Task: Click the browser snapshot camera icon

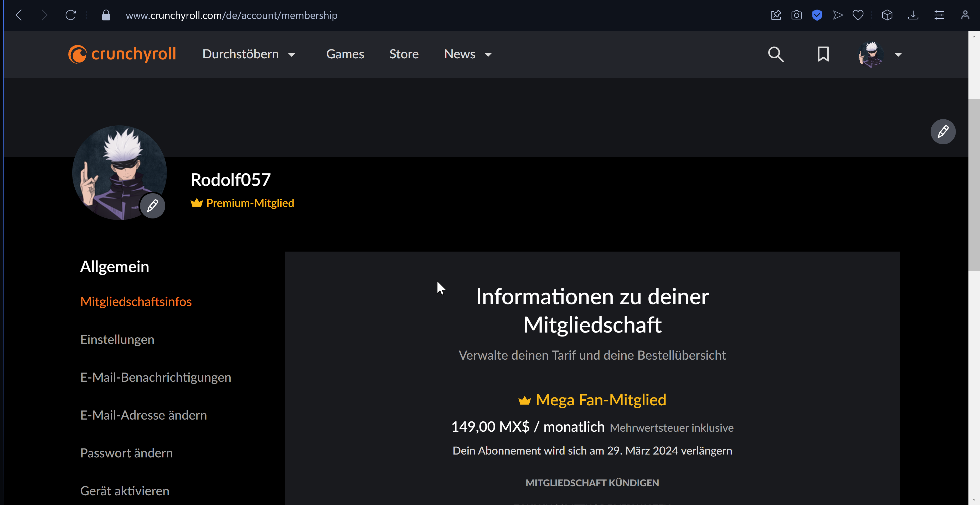Action: pyautogui.click(x=796, y=15)
